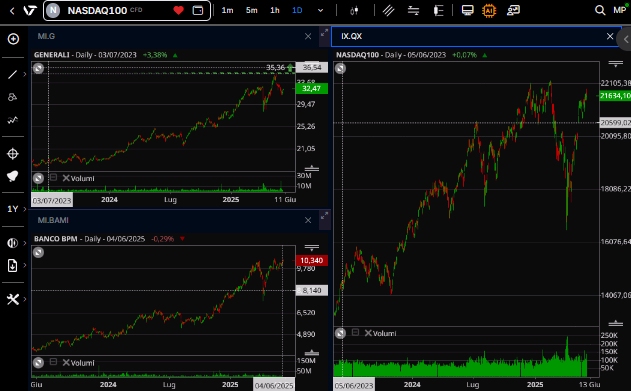Collapse the GENERALI Volumi pane with minus box
Viewport: 631px width, 391px height.
pyautogui.click(x=53, y=177)
